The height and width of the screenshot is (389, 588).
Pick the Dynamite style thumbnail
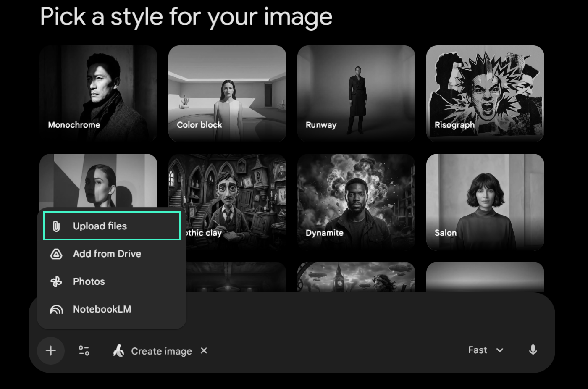pos(356,202)
